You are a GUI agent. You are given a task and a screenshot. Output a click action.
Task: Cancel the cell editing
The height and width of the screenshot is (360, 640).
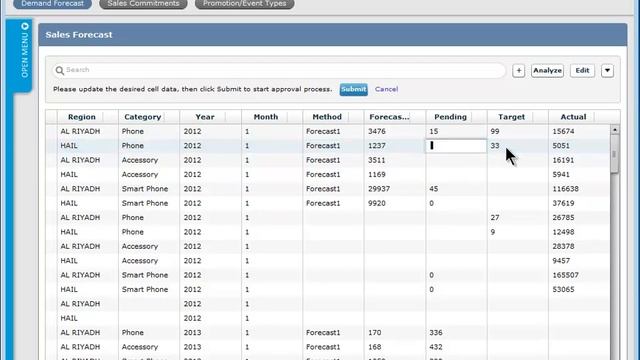click(386, 89)
